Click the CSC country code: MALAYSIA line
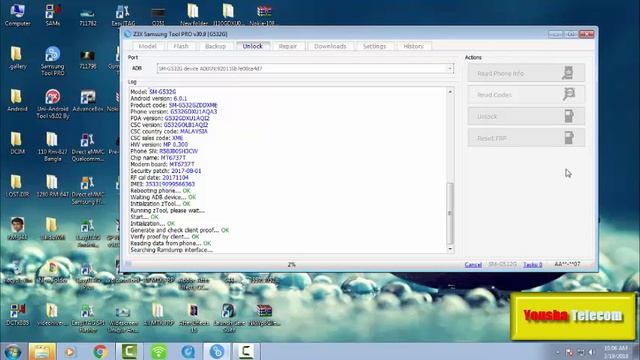 (x=169, y=131)
